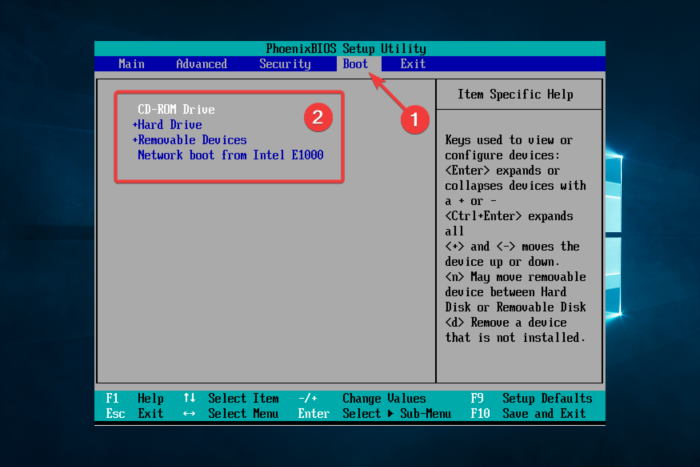
Task: Click F9 Setup Defaults in footer
Action: tap(531, 398)
